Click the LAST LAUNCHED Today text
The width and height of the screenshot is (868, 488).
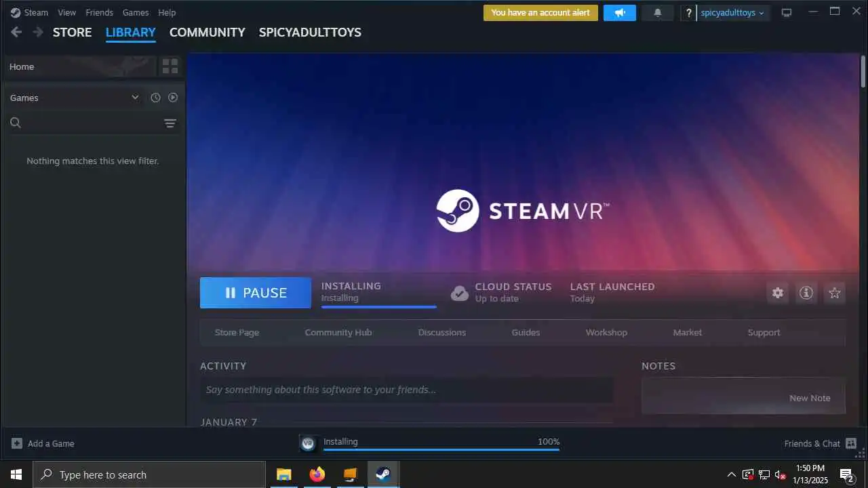612,293
